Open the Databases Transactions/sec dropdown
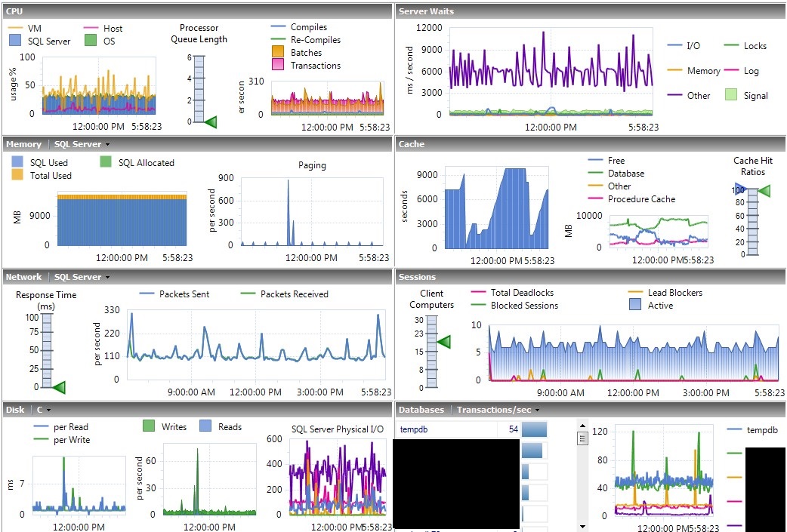Viewport: 787px width, 532px height. pos(498,410)
